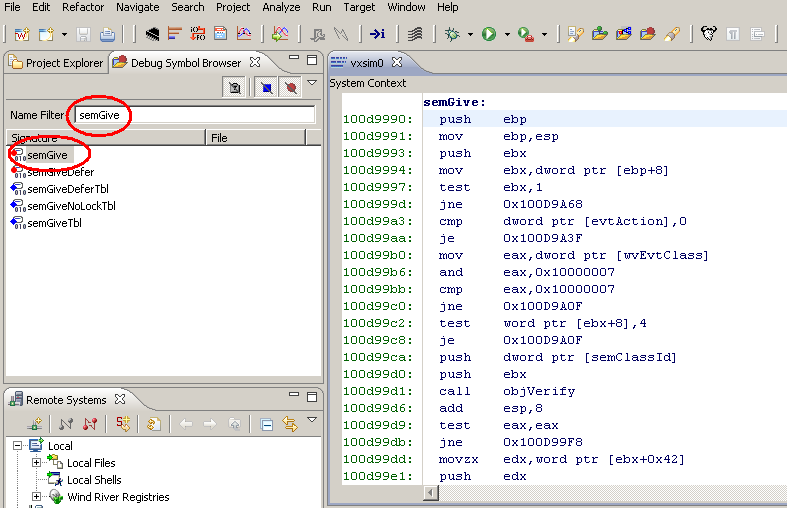Click the IO/FO toolbar icon
The height and width of the screenshot is (508, 787).
[x=197, y=34]
